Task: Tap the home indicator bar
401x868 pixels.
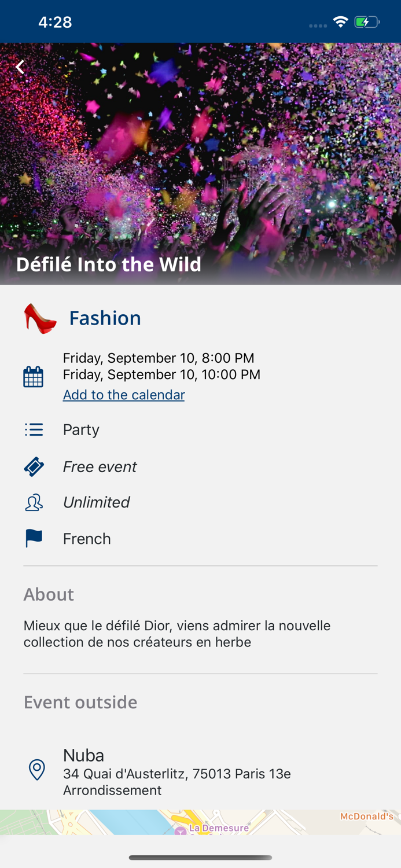Action: pos(200,858)
